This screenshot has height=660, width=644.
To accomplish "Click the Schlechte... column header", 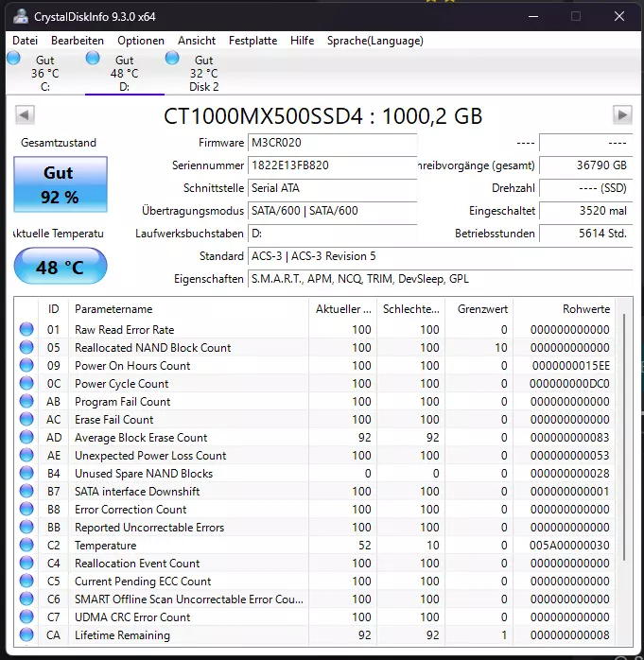I will point(410,309).
